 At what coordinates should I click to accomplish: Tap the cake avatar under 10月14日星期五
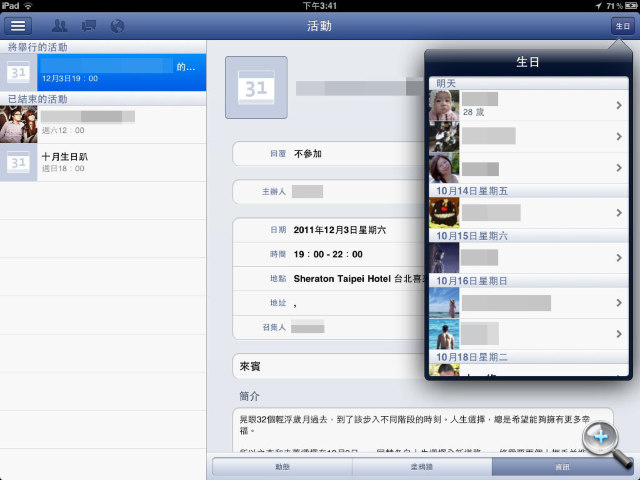[x=444, y=213]
